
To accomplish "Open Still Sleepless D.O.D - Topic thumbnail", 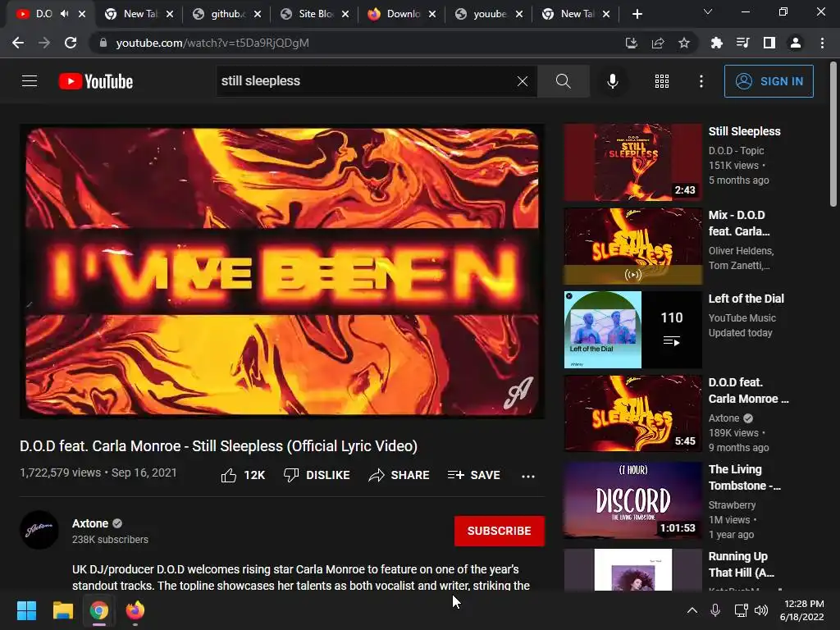I will point(632,162).
